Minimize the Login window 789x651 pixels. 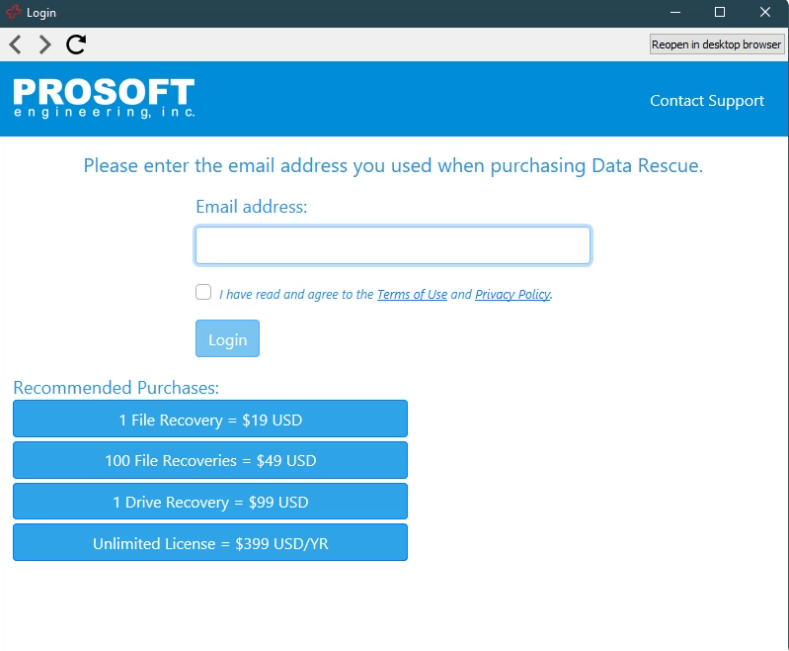coord(675,12)
